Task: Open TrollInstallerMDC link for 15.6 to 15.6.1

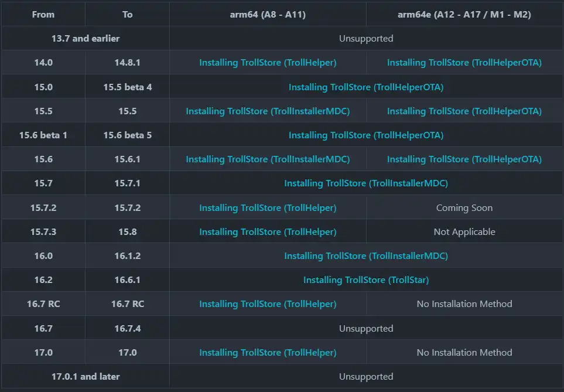Action: (268, 159)
